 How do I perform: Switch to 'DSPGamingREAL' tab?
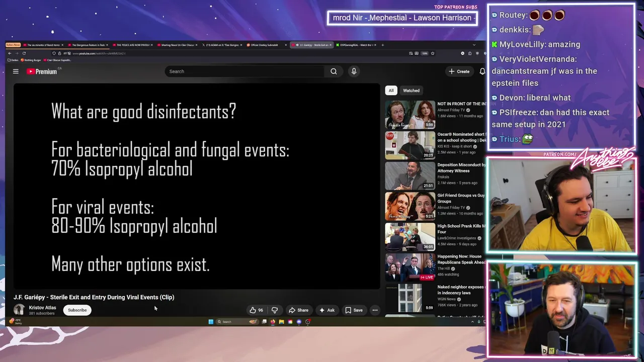tap(356, 45)
